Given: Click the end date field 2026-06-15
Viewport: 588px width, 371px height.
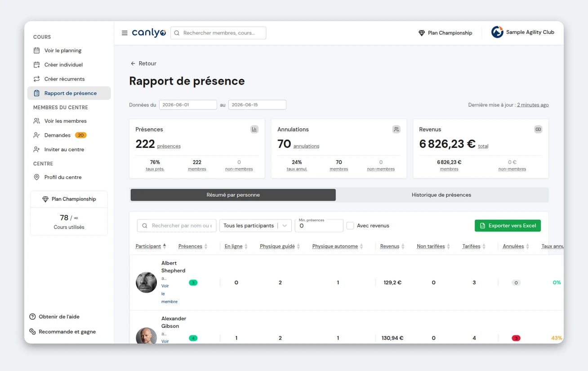Looking at the screenshot, I should (257, 105).
